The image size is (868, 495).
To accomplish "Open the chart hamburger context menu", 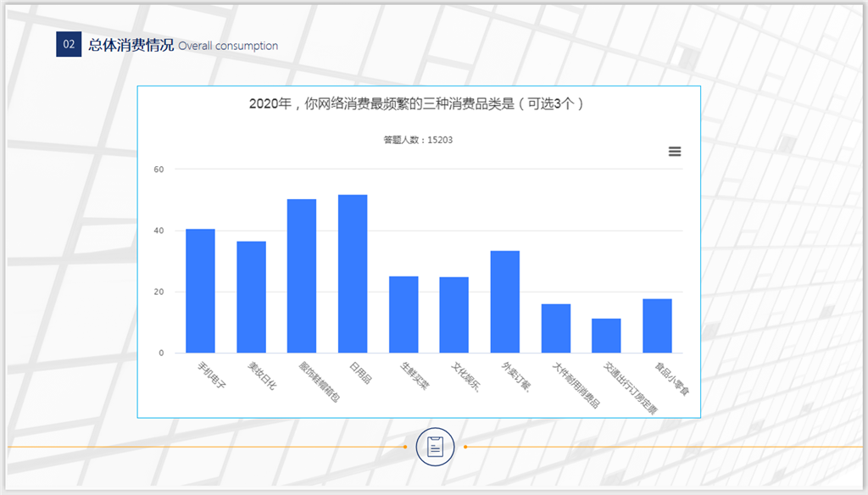I will pyautogui.click(x=675, y=152).
